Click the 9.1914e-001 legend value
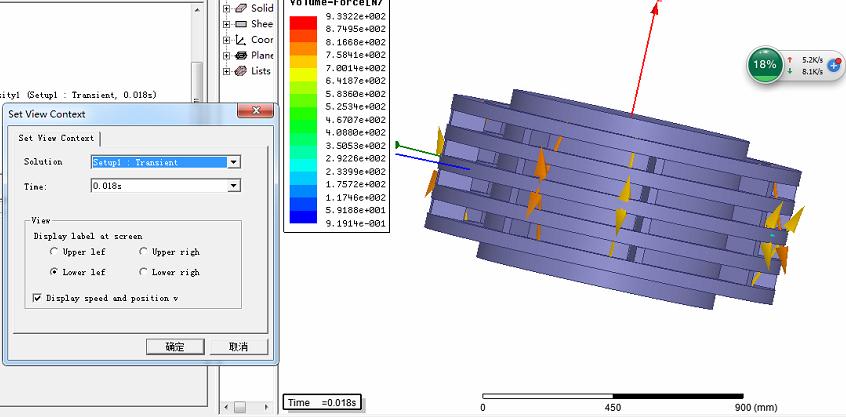 (356, 223)
